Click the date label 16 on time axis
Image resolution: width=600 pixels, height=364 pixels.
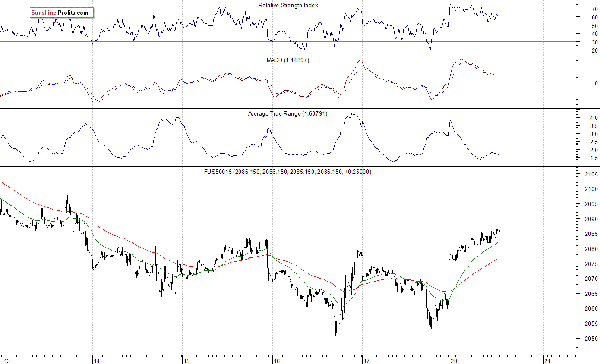pos(277,361)
